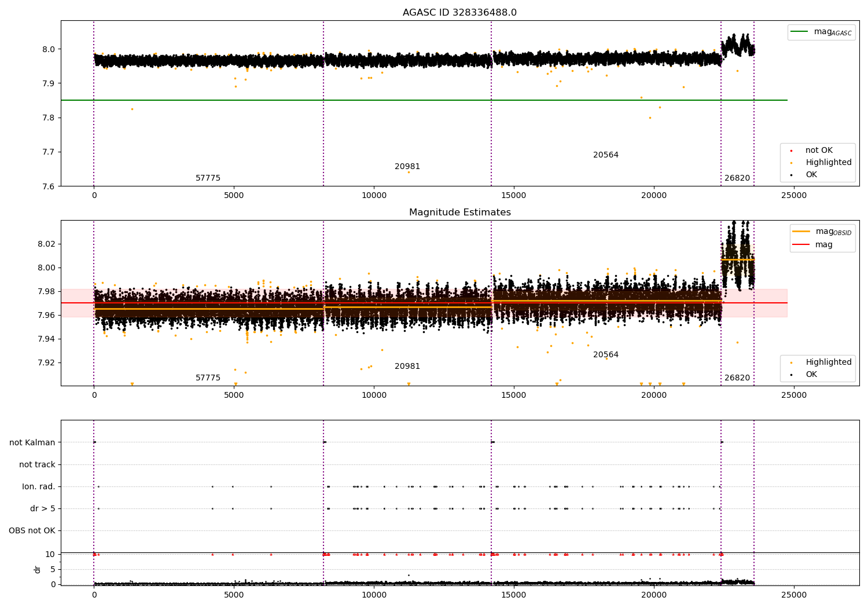Click obsid label 20981 in the top plot
This screenshot has height=608, width=868.
[x=407, y=167]
